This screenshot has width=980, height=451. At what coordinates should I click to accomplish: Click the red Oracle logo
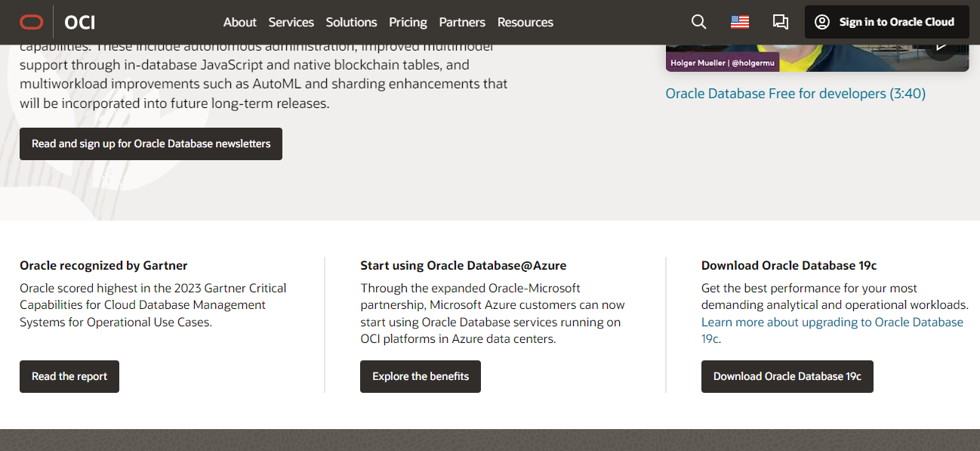32,22
